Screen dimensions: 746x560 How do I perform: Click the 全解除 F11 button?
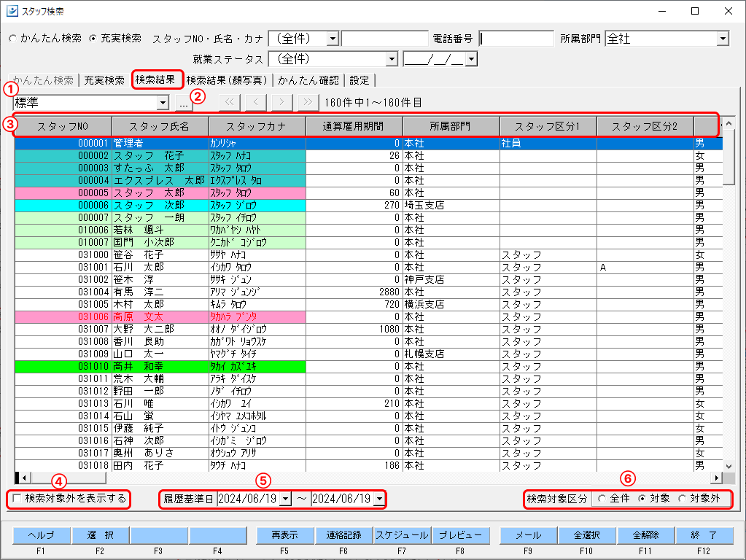point(646,535)
